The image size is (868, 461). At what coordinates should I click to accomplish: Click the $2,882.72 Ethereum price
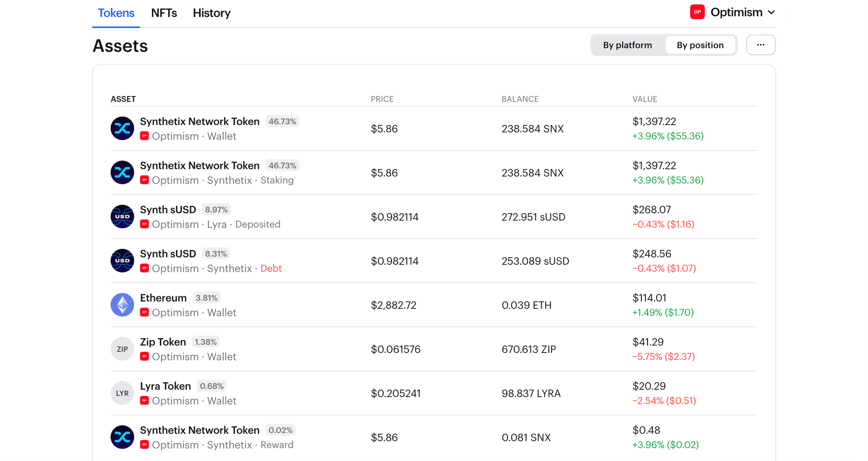393,305
